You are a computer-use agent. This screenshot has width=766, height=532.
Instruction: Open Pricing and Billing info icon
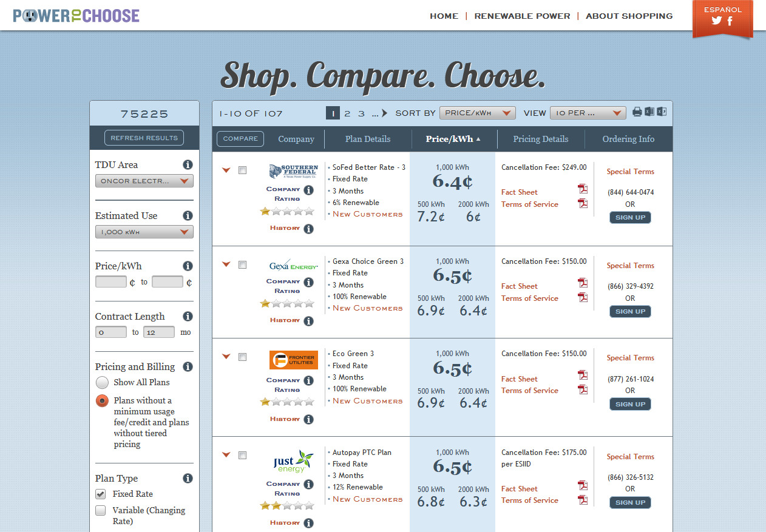(188, 367)
